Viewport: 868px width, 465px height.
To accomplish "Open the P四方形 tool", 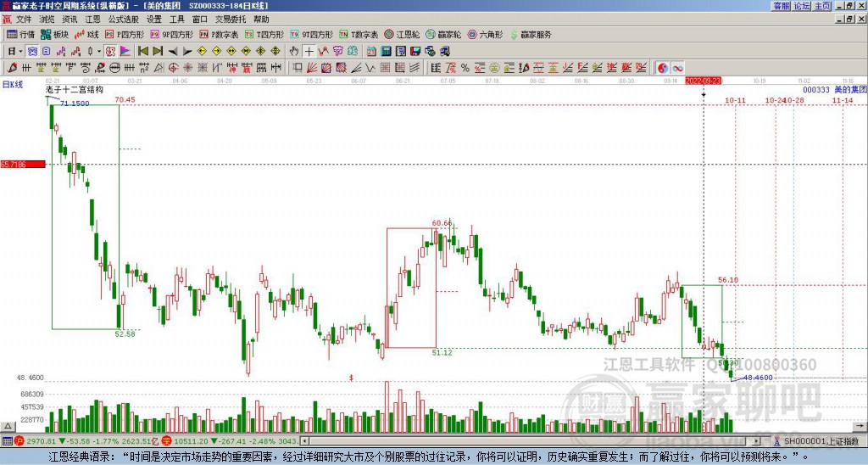I will (125, 34).
